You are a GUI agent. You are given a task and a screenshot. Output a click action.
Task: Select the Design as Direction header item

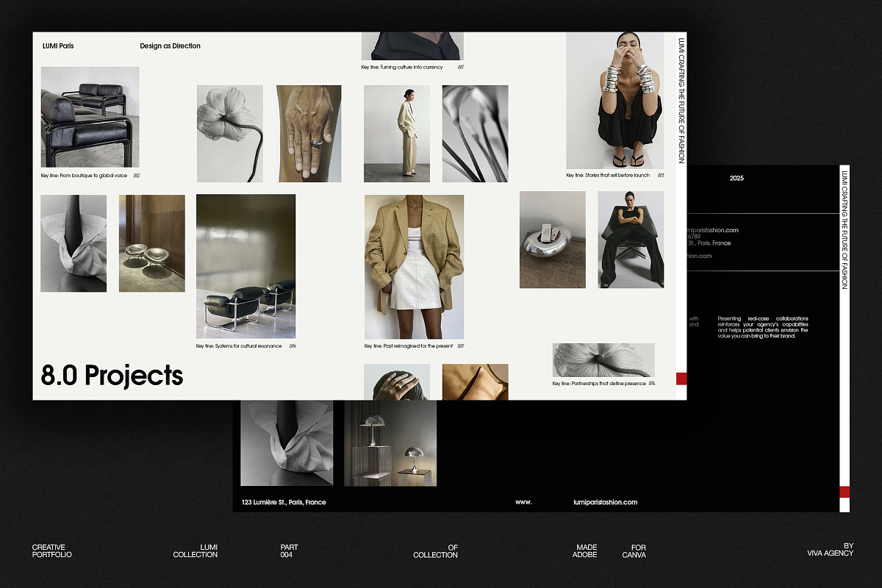(170, 46)
